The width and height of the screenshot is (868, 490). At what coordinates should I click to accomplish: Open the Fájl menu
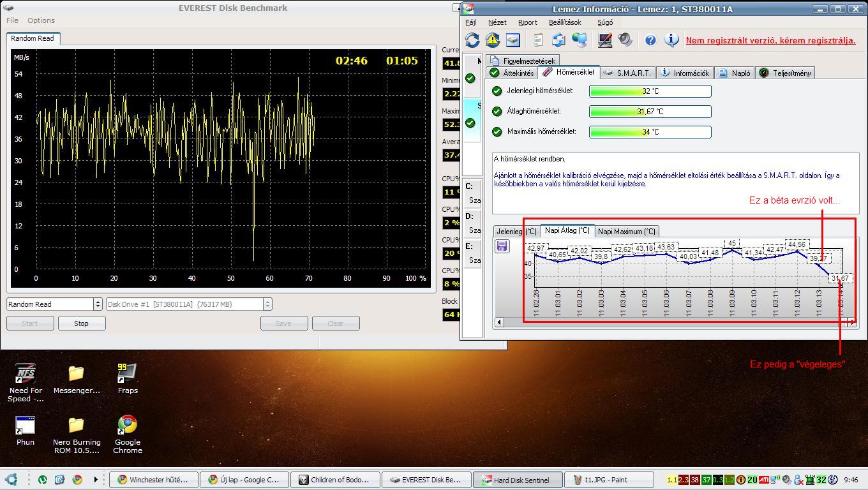(x=471, y=22)
